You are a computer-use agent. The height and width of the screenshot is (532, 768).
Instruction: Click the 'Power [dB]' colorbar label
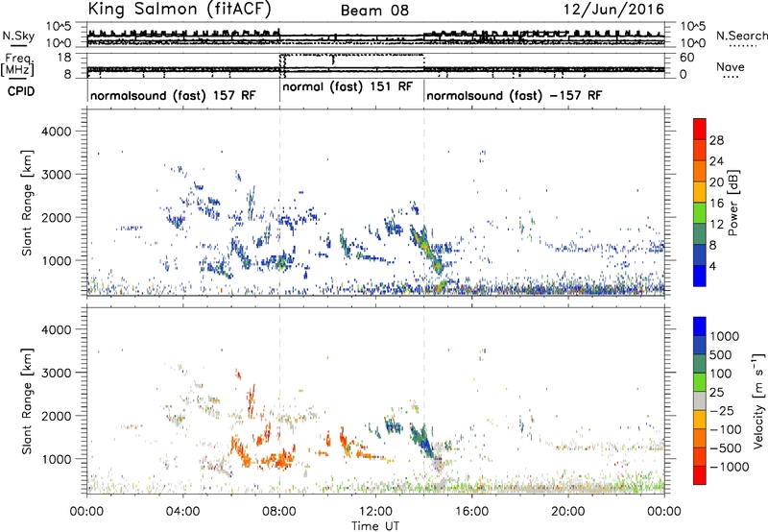(x=733, y=203)
